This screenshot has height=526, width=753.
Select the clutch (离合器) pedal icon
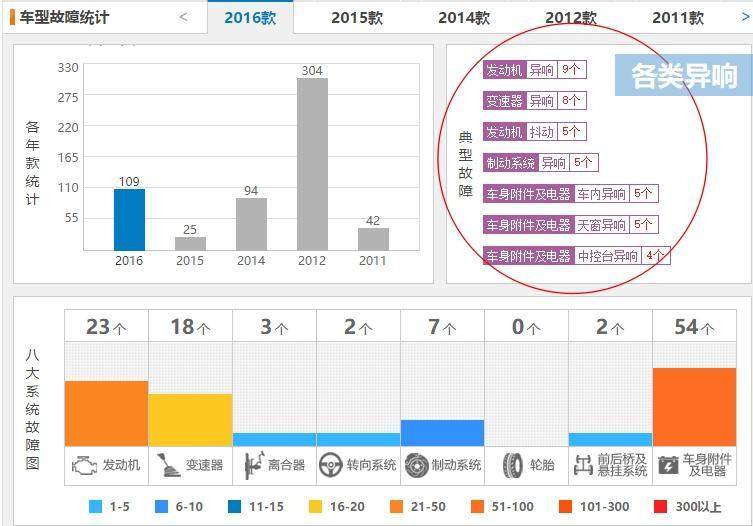[253, 465]
